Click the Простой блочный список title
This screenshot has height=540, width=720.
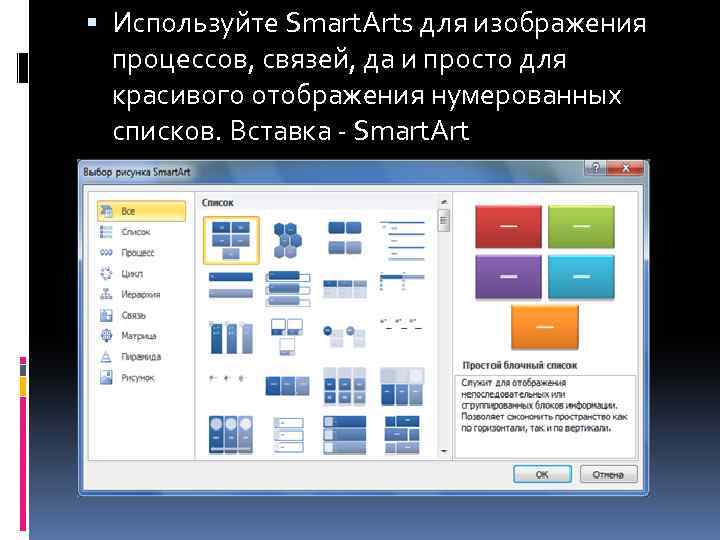[x=520, y=366]
